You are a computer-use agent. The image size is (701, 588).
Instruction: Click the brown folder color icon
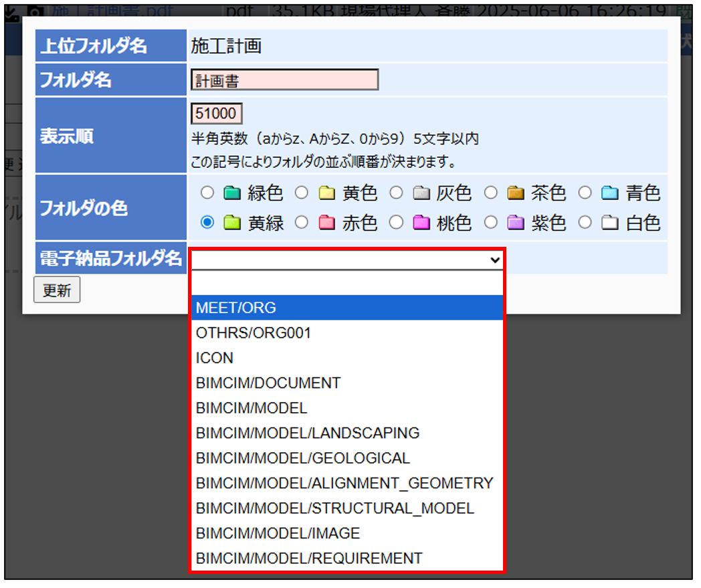point(515,194)
